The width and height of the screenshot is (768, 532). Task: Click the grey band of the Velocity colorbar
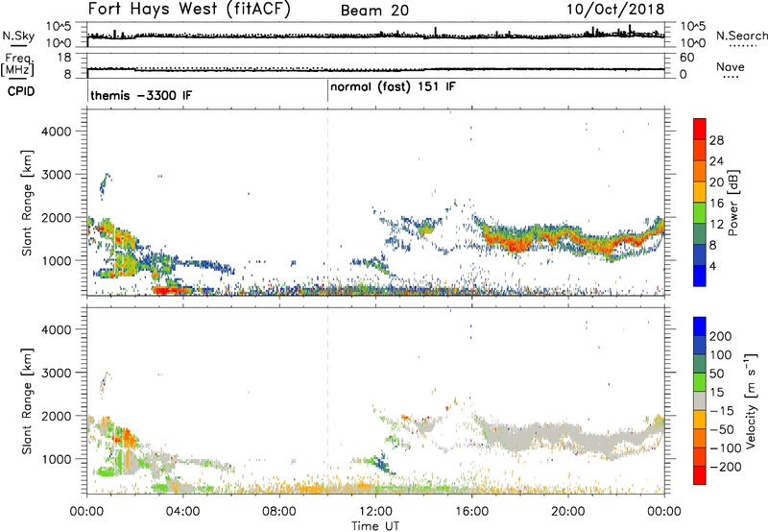click(700, 401)
